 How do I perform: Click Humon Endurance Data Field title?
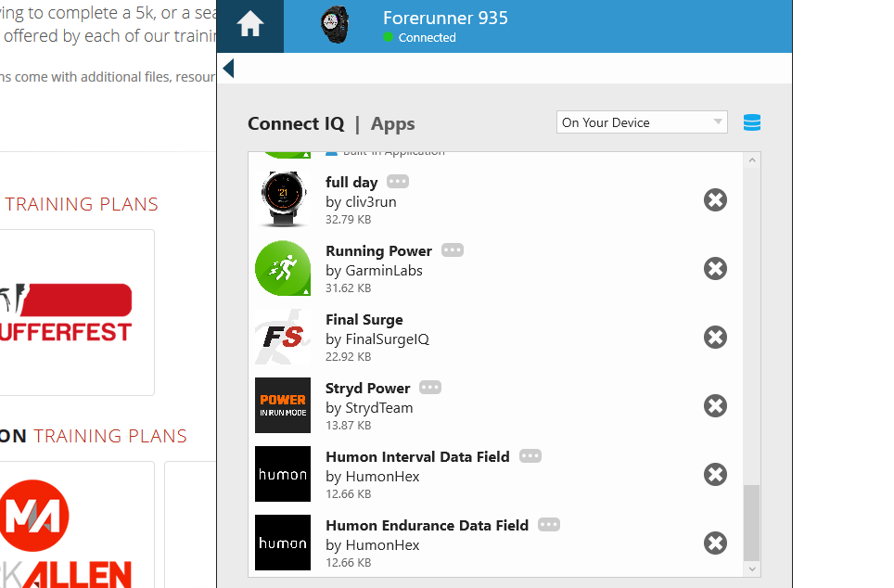point(427,525)
